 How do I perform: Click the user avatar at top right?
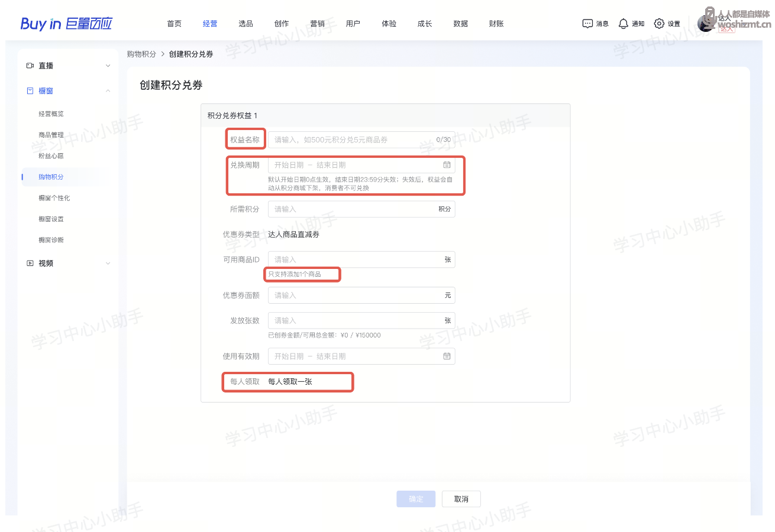pyautogui.click(x=706, y=24)
